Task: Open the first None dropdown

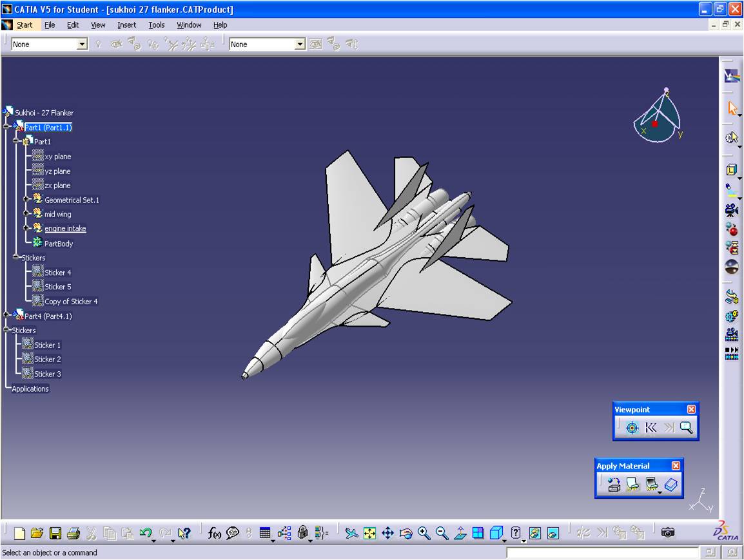Action: click(x=82, y=44)
